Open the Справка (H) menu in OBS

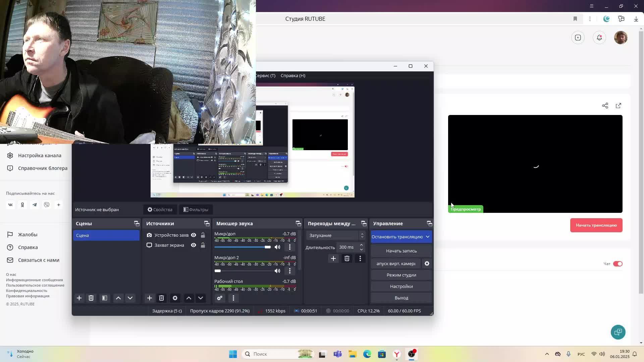coord(293,76)
